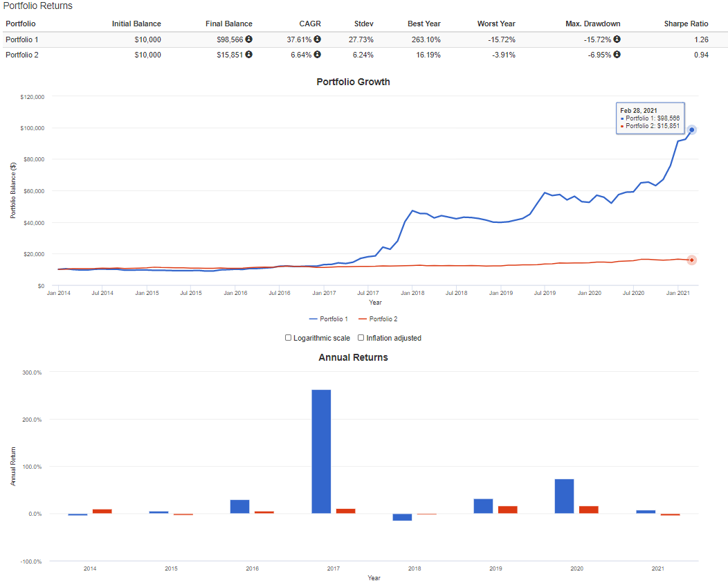Click info icon beside -6.95% max drawdown
The height and width of the screenshot is (583, 728).
[x=617, y=55]
